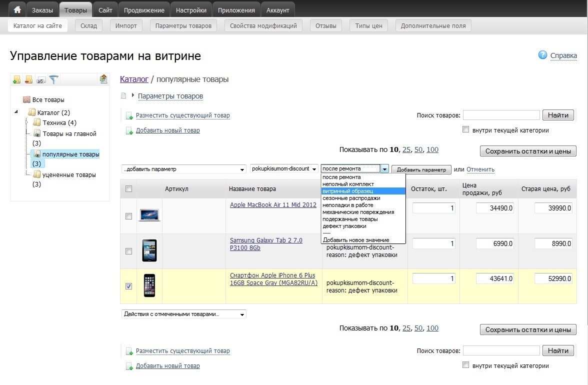
Task: Choose 'сезонные распродажи' option
Action: [x=363, y=198]
